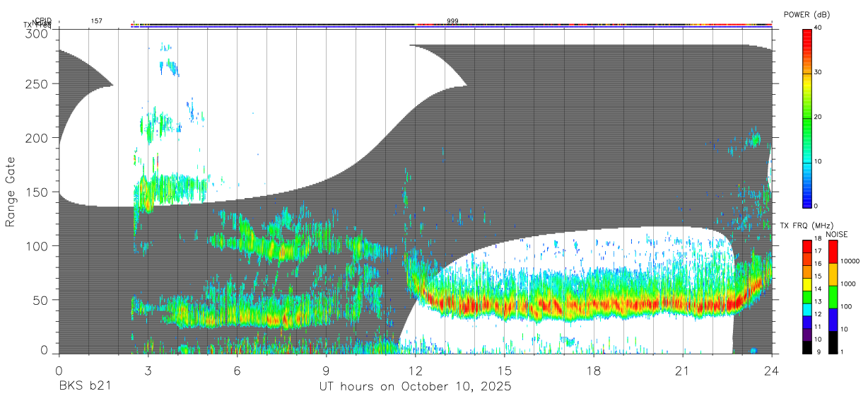Image resolution: width=868 pixels, height=401 pixels.
Task: Click the 999 CPID value above plot
Action: (452, 21)
